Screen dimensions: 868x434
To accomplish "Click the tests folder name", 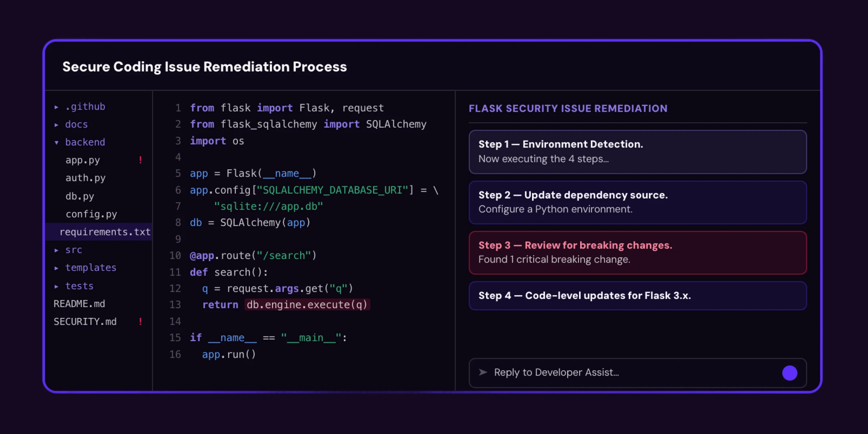I will [x=79, y=286].
